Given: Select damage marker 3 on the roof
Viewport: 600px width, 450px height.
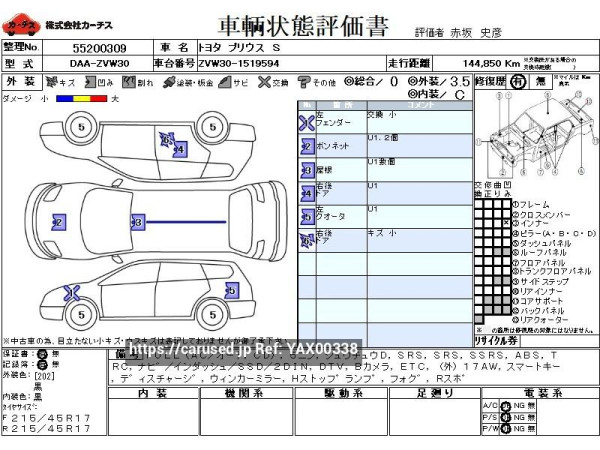Looking at the screenshot, I should pos(137,221).
